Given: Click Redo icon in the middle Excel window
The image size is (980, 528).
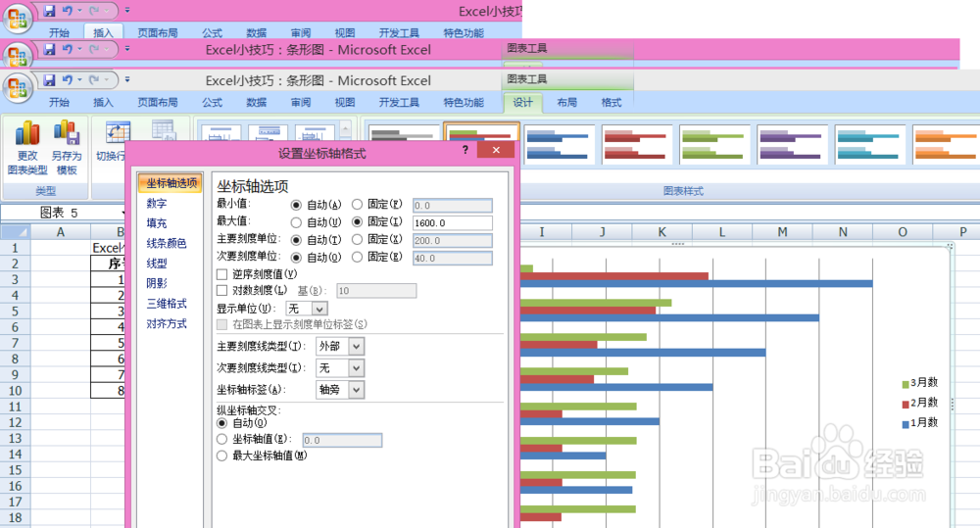Looking at the screenshot, I should 94,49.
